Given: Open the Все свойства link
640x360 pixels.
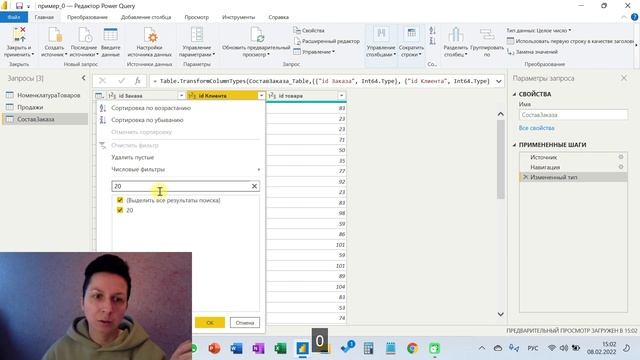Looking at the screenshot, I should tap(536, 128).
